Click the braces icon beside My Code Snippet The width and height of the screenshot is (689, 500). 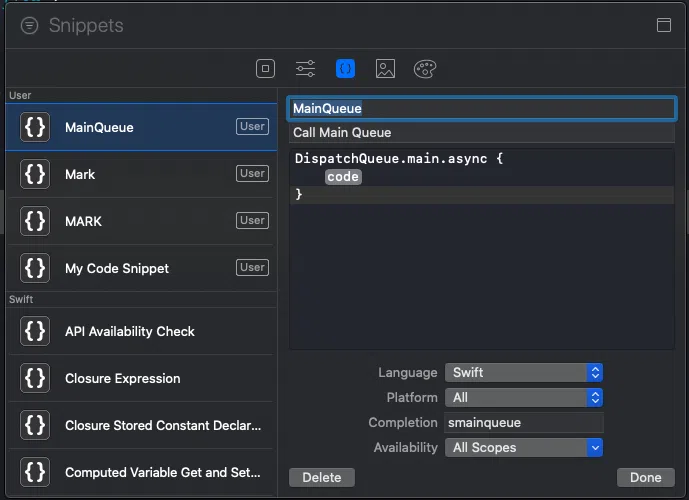pyautogui.click(x=35, y=268)
